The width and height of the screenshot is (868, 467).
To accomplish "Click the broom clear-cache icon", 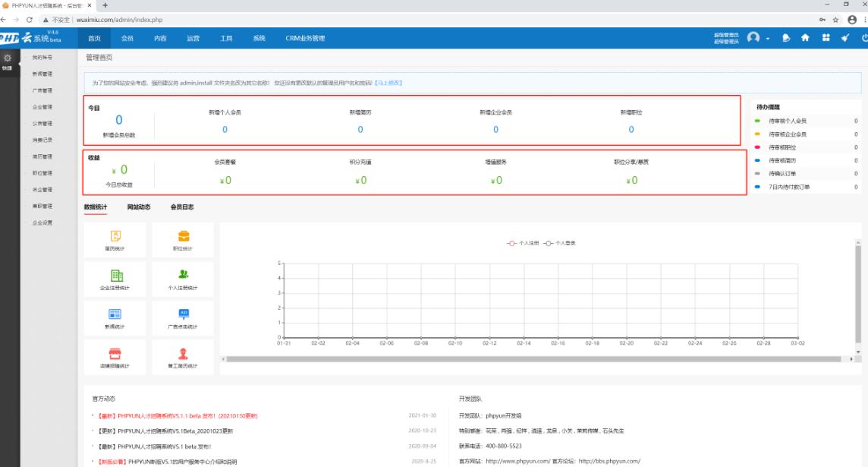I will click(x=844, y=39).
